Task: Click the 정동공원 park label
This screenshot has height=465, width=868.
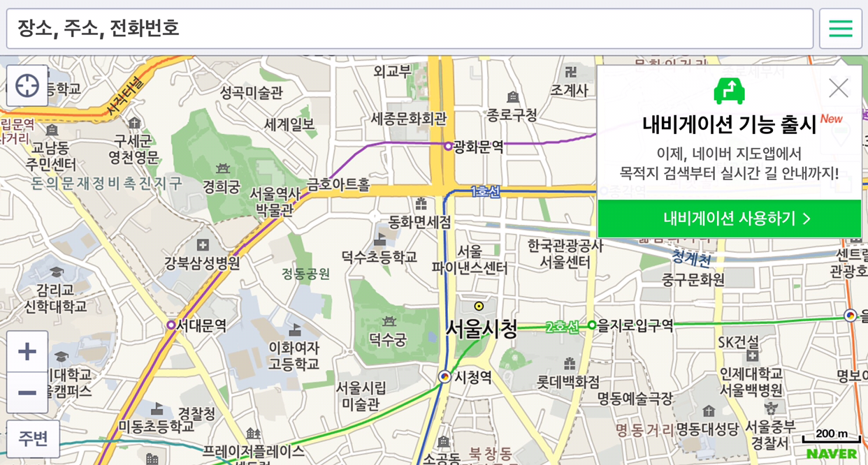Action: (306, 274)
